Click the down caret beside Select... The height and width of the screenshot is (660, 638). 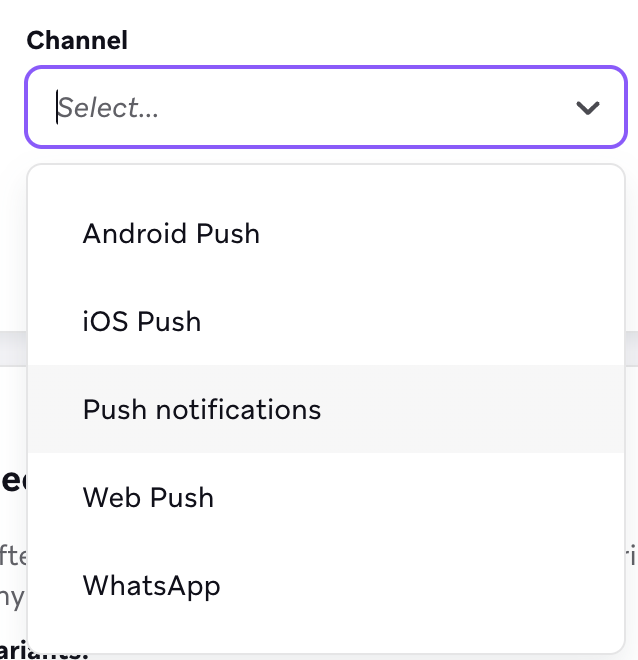click(x=587, y=108)
